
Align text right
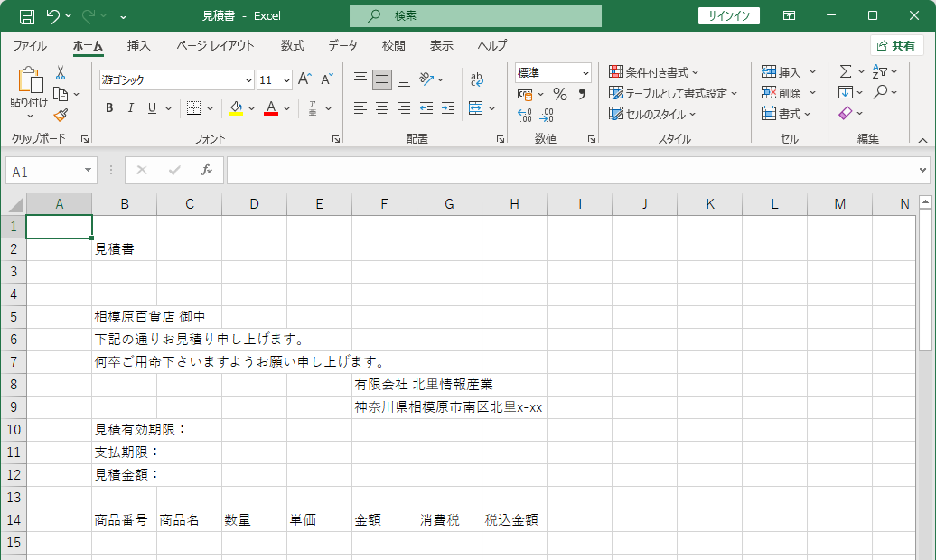pyautogui.click(x=404, y=108)
